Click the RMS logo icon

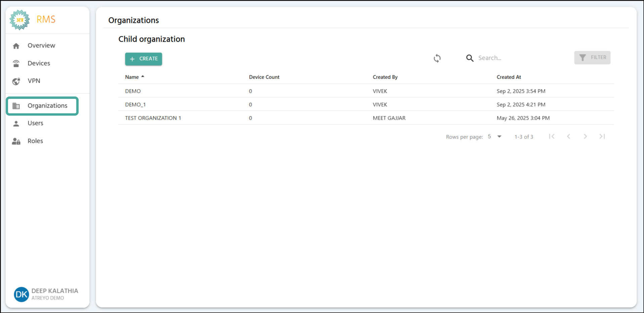coord(19,20)
